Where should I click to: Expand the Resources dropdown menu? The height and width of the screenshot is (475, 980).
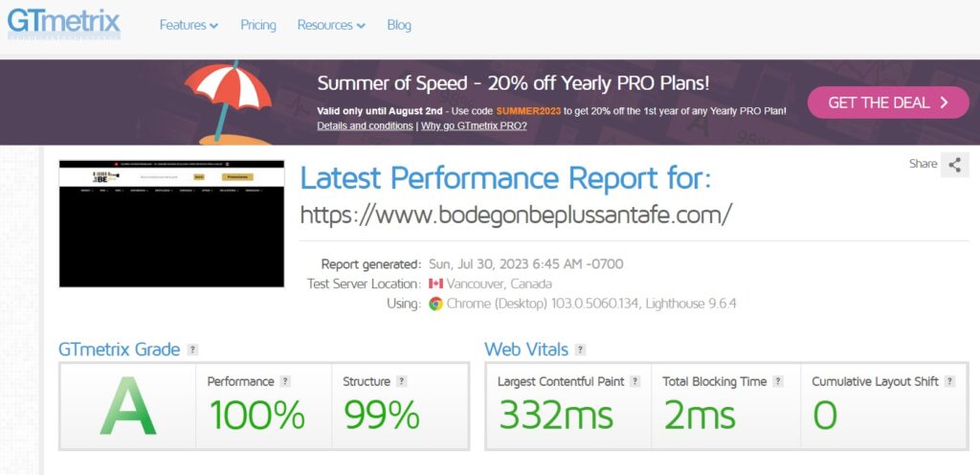coord(331,25)
